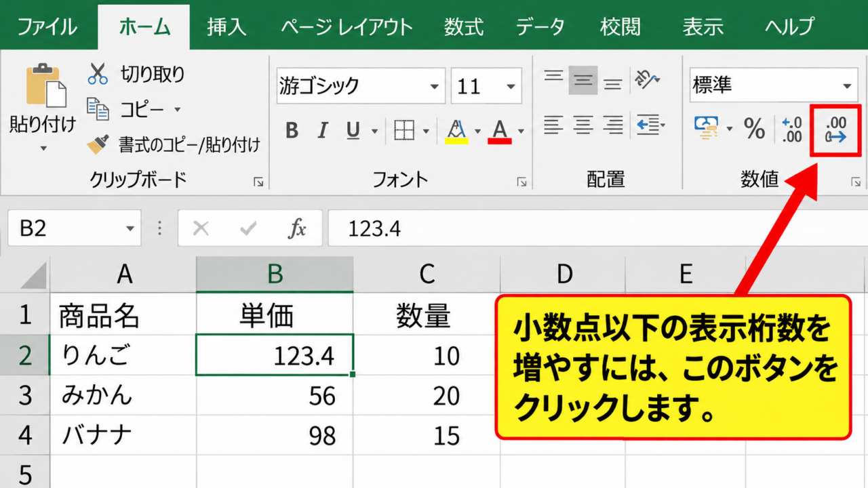Screen dimensions: 868x488
Task: Click increase decimal places button
Action: tap(792, 129)
